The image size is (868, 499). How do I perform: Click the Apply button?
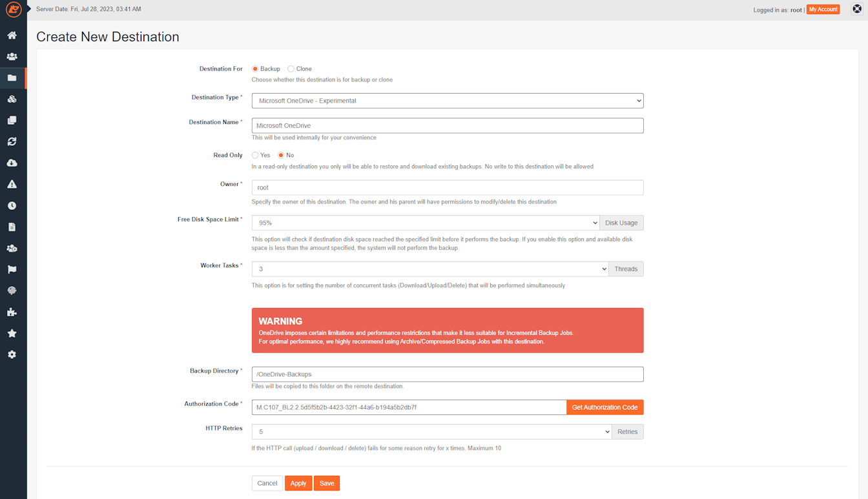tap(298, 484)
